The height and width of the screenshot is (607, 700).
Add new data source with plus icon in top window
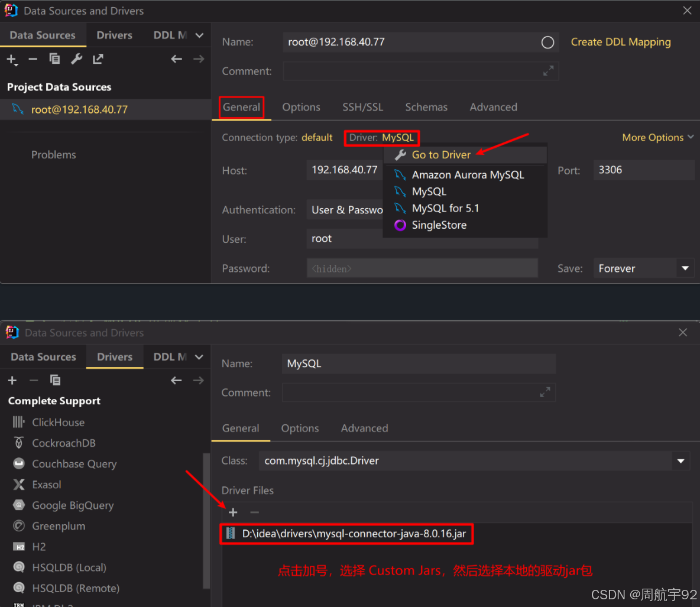(12, 59)
